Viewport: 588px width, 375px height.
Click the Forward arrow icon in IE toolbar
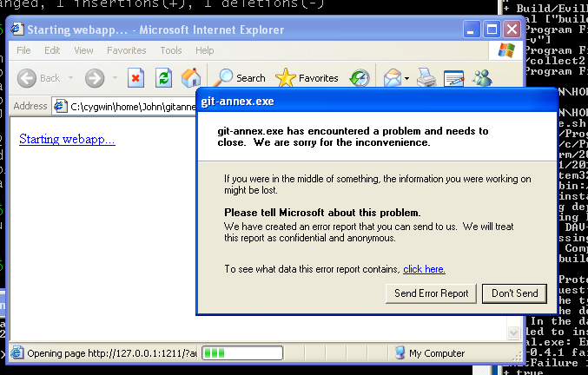95,78
